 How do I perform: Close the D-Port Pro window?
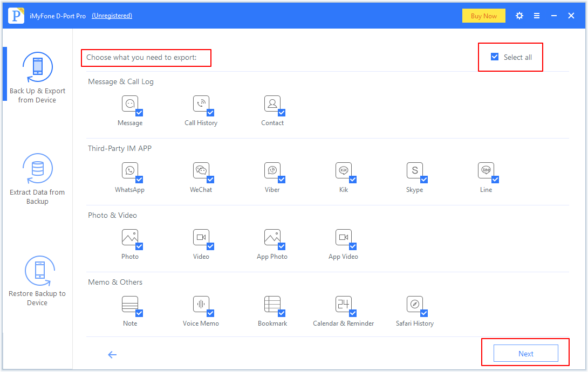[x=571, y=16]
